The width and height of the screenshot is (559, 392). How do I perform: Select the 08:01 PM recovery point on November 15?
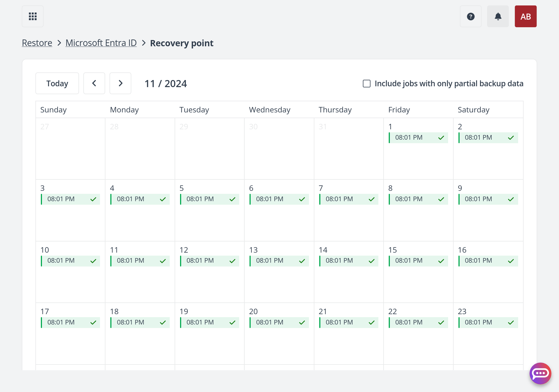pos(418,261)
